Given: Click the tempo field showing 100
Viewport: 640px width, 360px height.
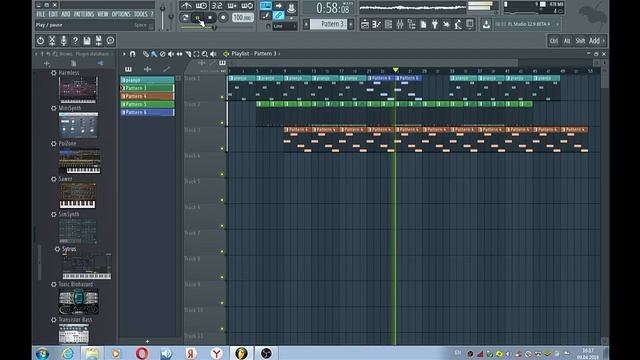Looking at the screenshot, I should (x=242, y=18).
